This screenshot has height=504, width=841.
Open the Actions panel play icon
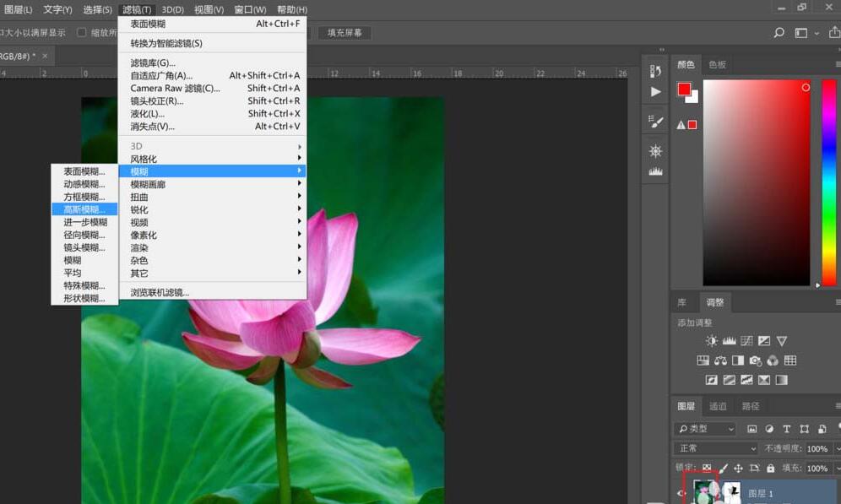(x=656, y=91)
